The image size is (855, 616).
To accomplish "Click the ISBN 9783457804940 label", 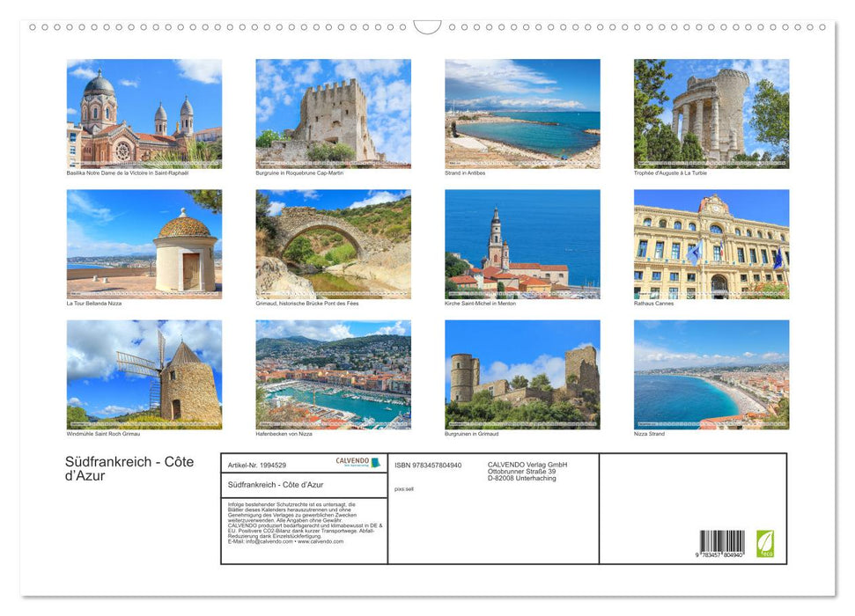I will click(429, 465).
